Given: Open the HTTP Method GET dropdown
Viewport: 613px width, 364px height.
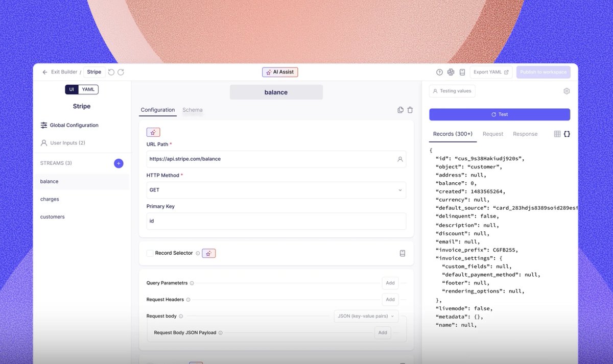Looking at the screenshot, I should tap(276, 190).
